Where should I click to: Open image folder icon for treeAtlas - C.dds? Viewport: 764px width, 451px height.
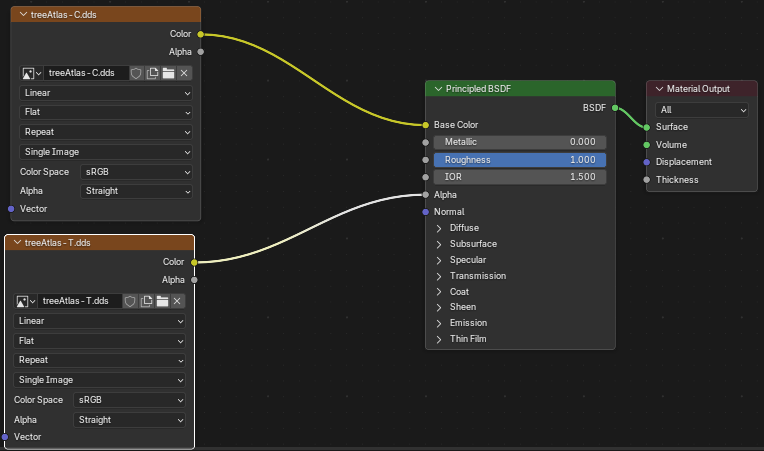pos(168,73)
